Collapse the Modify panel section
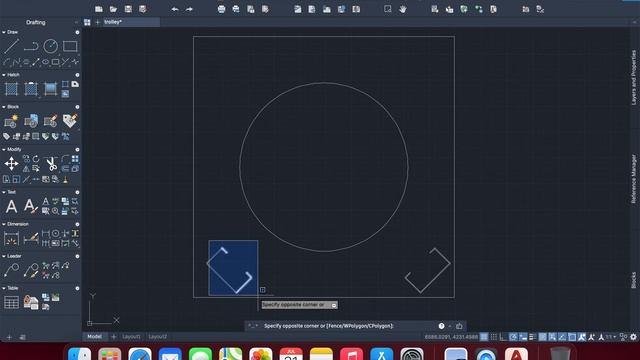 pyautogui.click(x=4, y=149)
